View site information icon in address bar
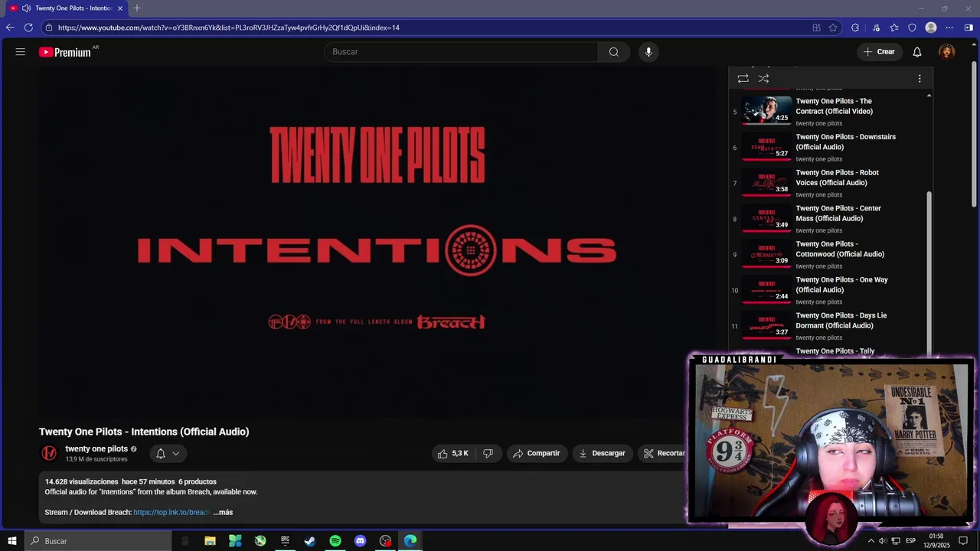Viewport: 980px width, 551px height. pyautogui.click(x=49, y=28)
